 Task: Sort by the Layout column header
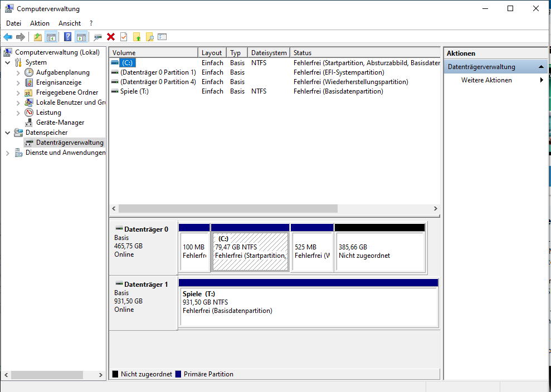click(212, 53)
